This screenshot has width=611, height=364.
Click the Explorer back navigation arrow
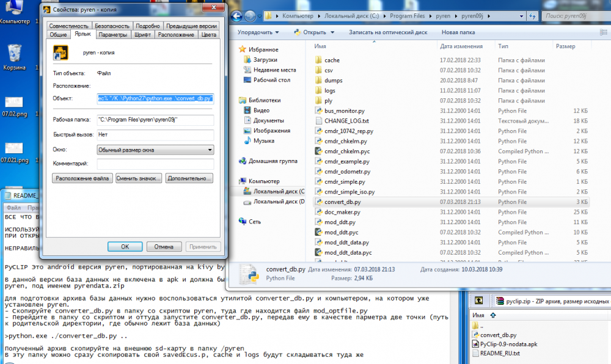(236, 16)
